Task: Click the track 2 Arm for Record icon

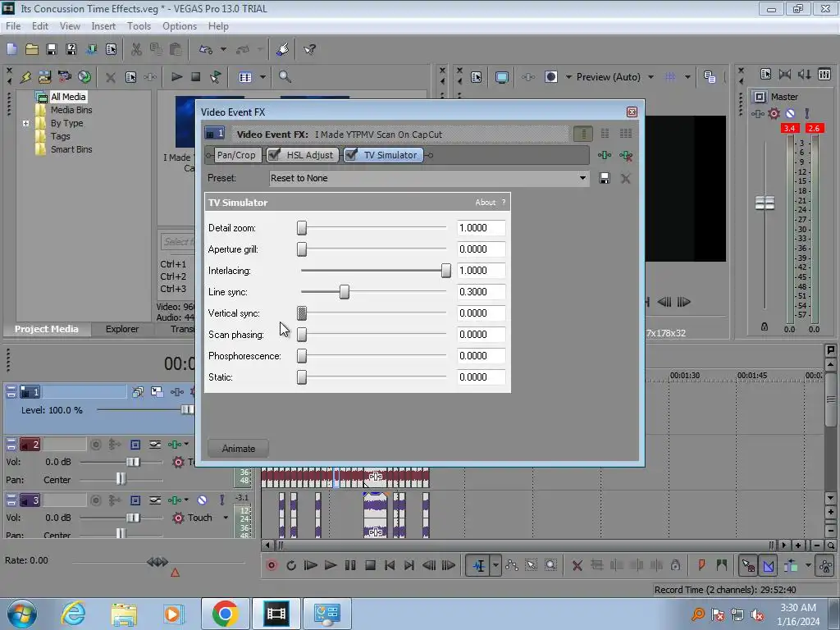Action: tap(96, 444)
